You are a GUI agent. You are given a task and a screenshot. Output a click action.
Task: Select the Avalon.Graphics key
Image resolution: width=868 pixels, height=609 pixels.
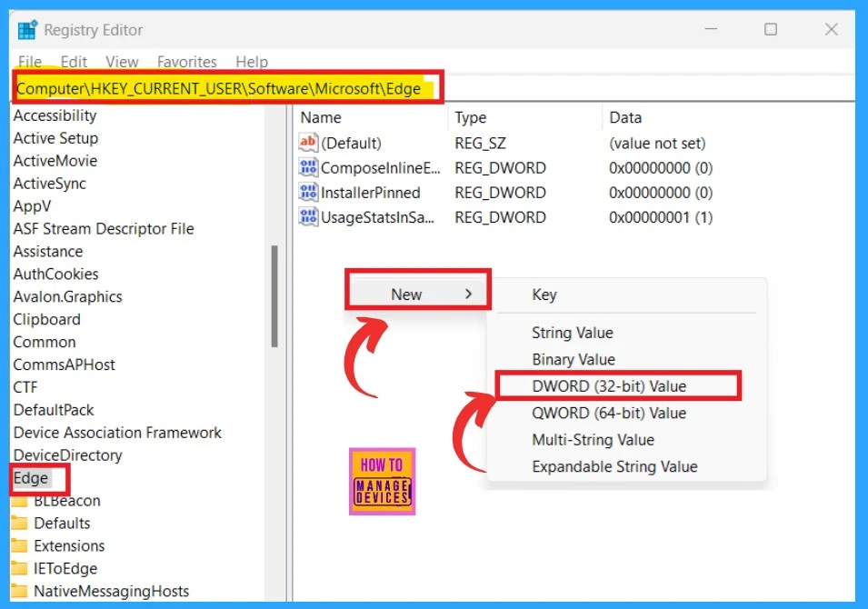(x=67, y=296)
